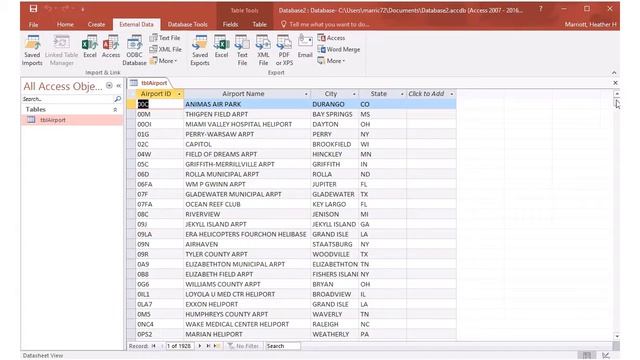Click navigation pane Search box

point(67,99)
